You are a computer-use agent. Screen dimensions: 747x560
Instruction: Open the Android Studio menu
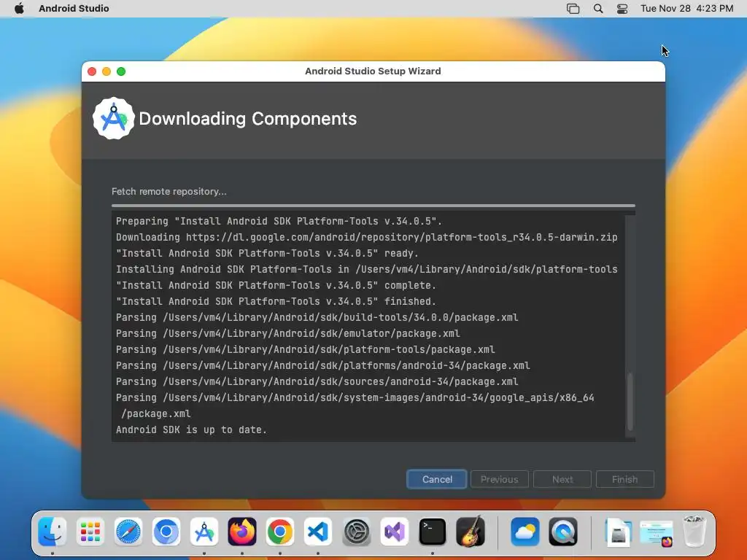[x=74, y=8]
